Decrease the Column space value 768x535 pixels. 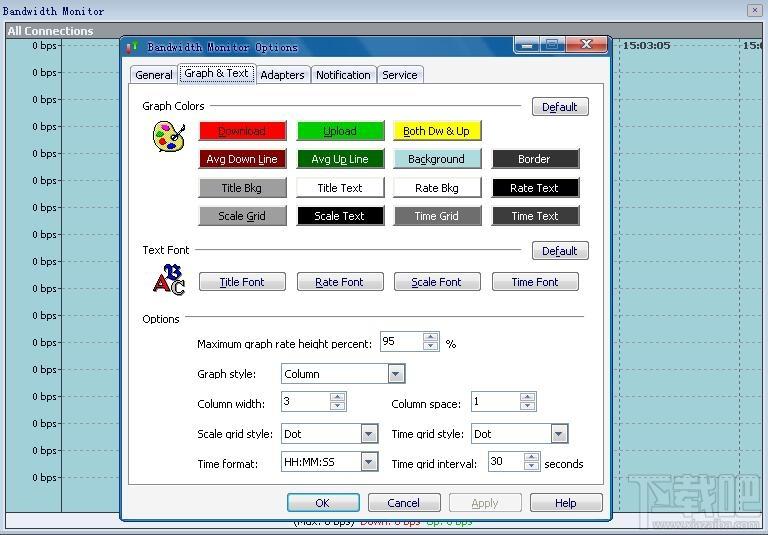(x=528, y=406)
